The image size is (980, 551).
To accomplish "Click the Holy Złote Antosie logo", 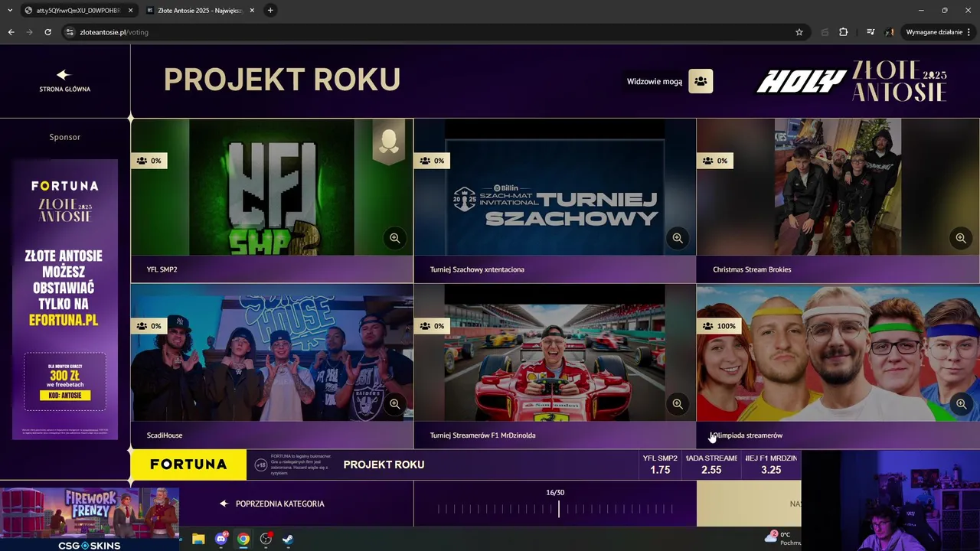I will 851,81.
